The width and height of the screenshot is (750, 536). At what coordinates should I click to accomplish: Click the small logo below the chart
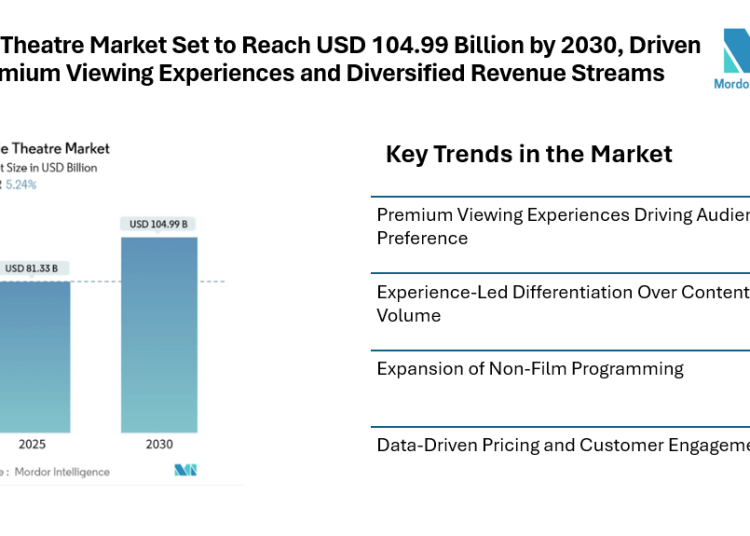pyautogui.click(x=186, y=470)
